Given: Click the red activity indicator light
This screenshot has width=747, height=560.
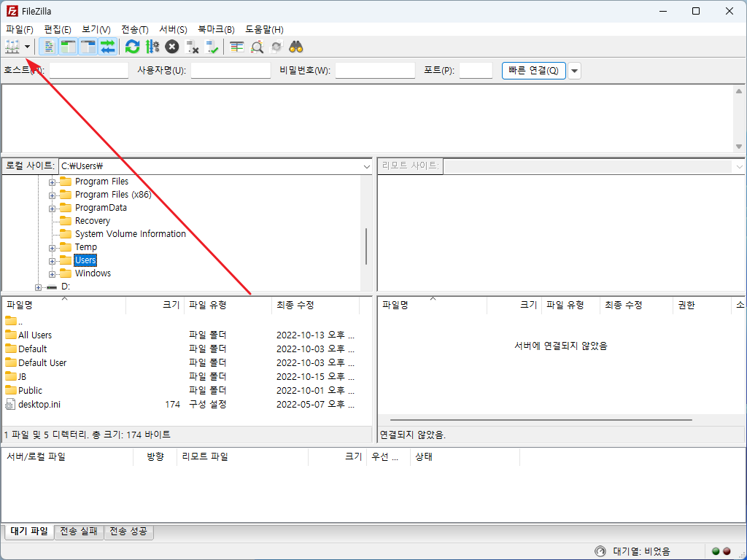Looking at the screenshot, I should pos(727,551).
